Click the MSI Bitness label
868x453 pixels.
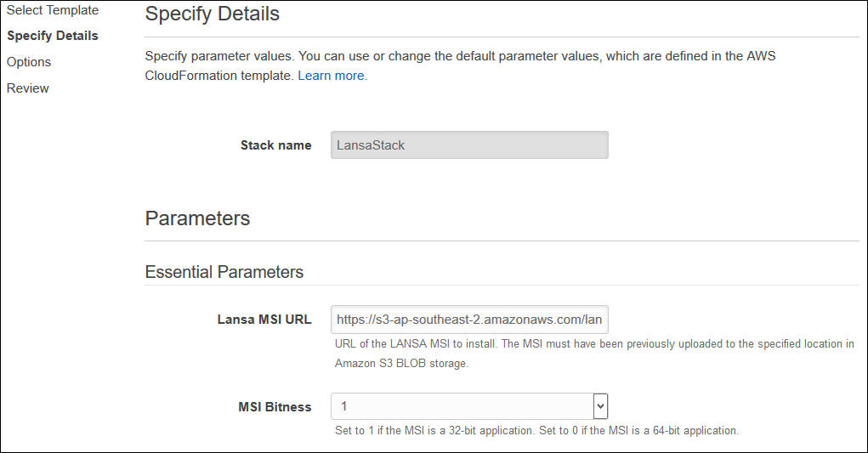click(x=275, y=407)
